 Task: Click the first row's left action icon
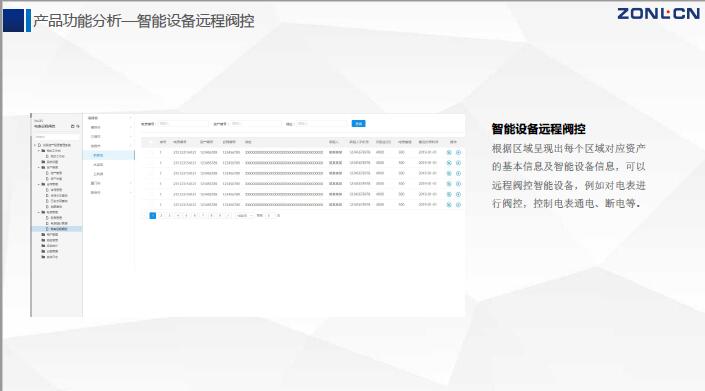pos(449,152)
